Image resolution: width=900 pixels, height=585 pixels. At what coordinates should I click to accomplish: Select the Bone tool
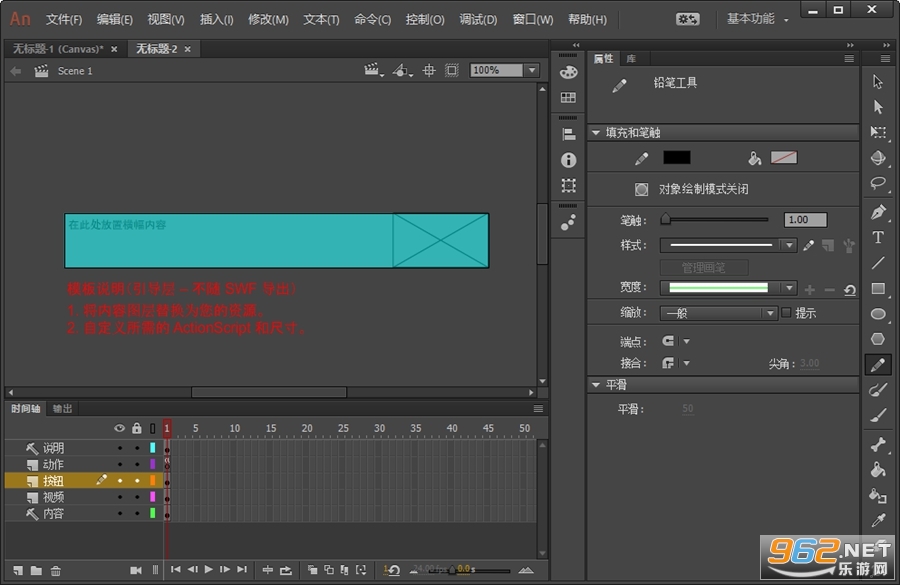coord(878,444)
